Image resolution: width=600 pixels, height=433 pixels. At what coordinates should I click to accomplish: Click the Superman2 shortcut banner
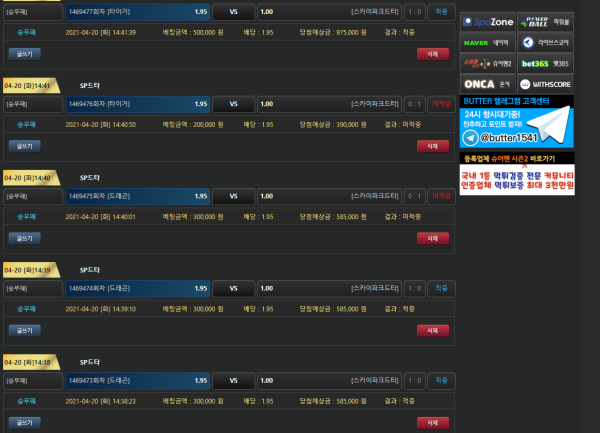pyautogui.click(x=488, y=64)
